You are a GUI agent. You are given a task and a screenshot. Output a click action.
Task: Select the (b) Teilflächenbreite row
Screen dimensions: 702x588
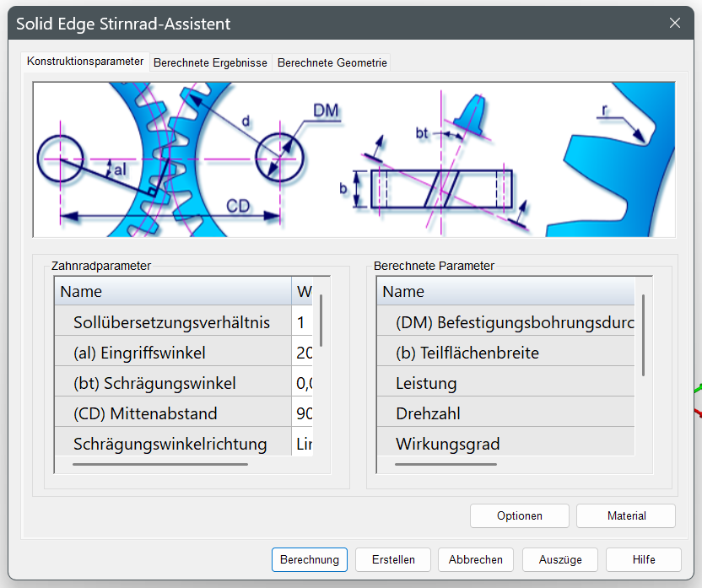(x=506, y=353)
